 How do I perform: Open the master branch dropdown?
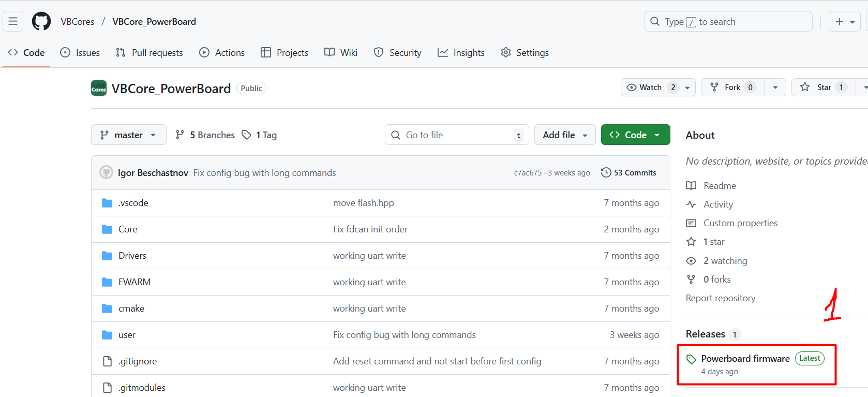[x=128, y=135]
